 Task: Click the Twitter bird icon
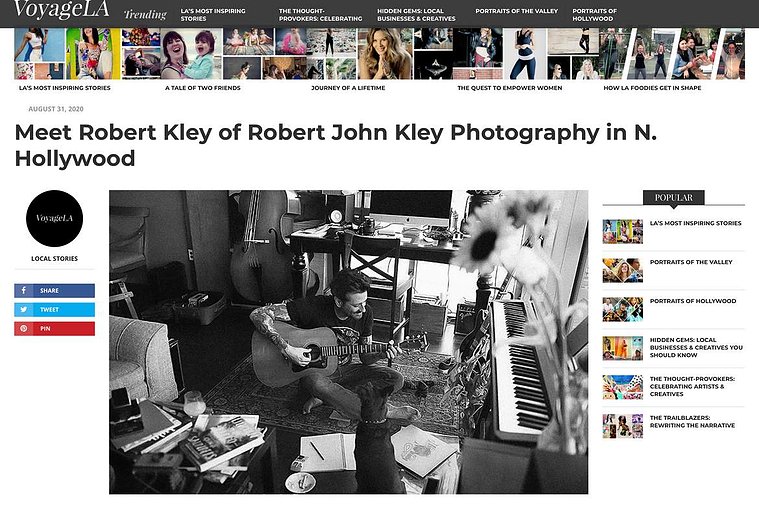24,309
